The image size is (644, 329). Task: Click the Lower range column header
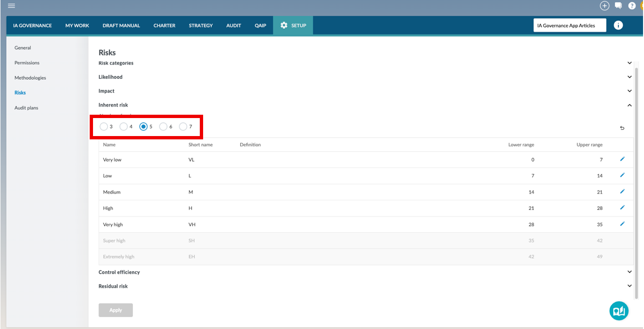[521, 145]
